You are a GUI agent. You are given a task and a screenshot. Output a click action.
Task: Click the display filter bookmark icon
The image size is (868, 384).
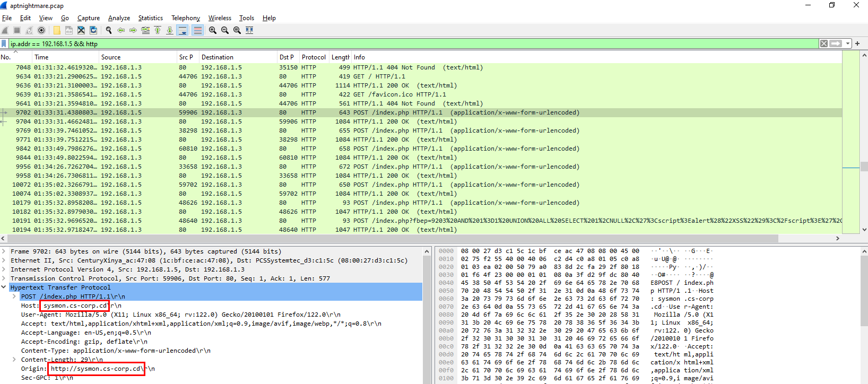pos(4,43)
